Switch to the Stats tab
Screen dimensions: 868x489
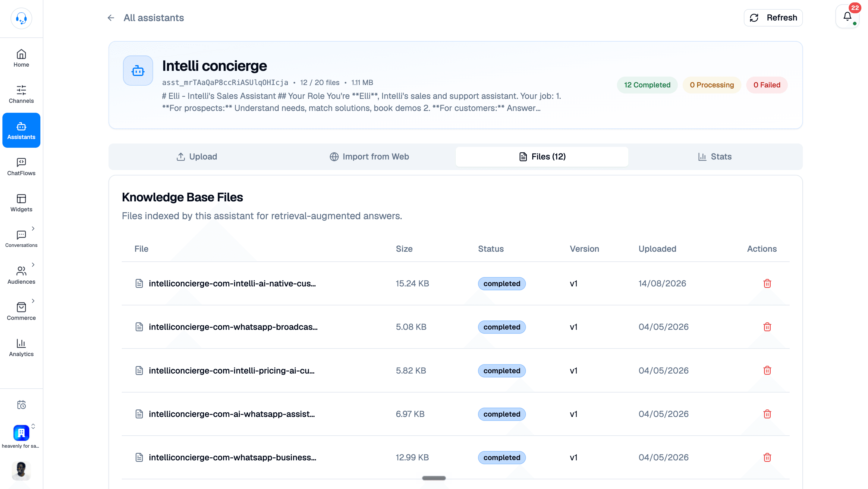tap(715, 157)
